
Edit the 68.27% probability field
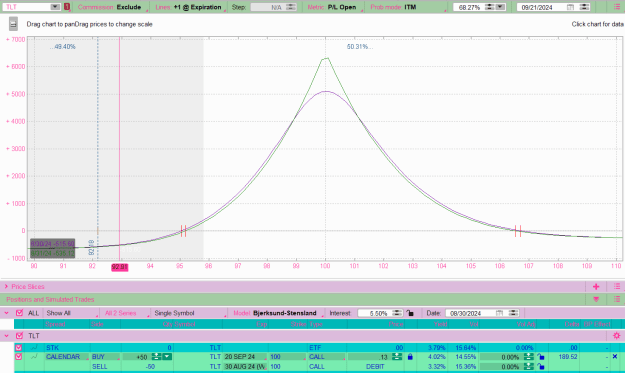[x=470, y=7]
